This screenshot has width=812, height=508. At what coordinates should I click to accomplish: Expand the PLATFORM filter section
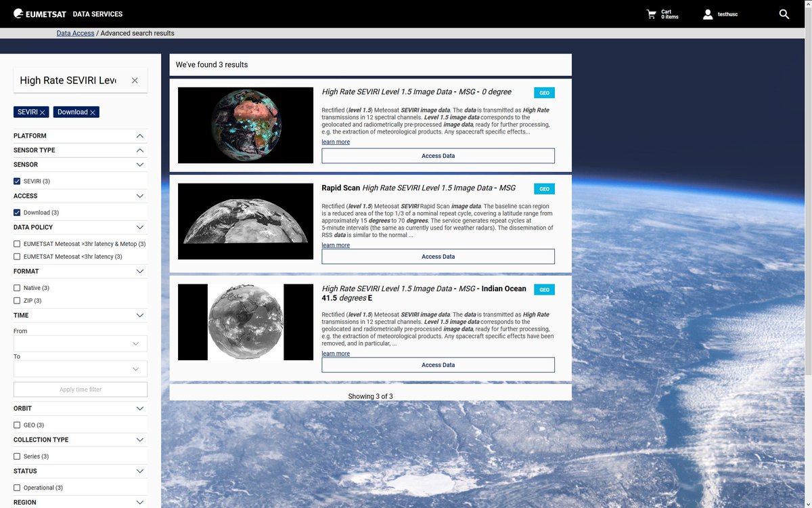tap(81, 136)
